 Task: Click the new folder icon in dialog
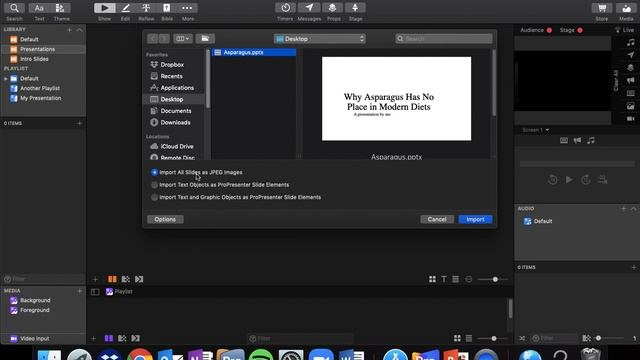(205, 39)
